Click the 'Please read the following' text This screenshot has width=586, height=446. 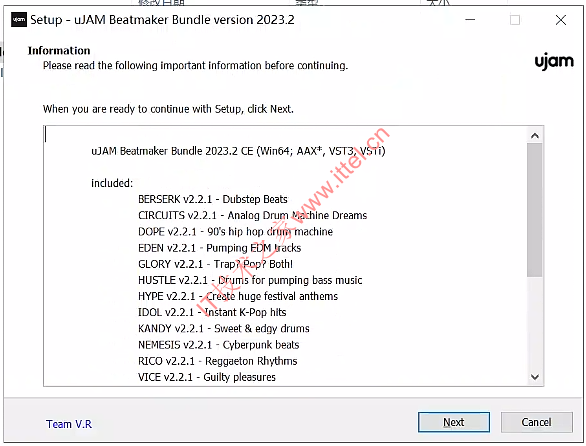pos(195,65)
